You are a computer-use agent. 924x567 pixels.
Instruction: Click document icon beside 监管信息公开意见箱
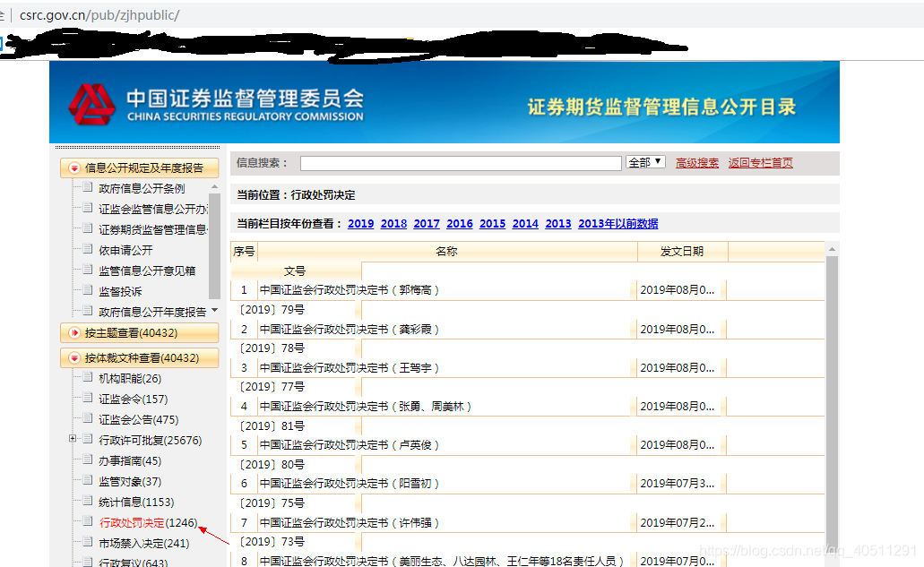point(88,270)
